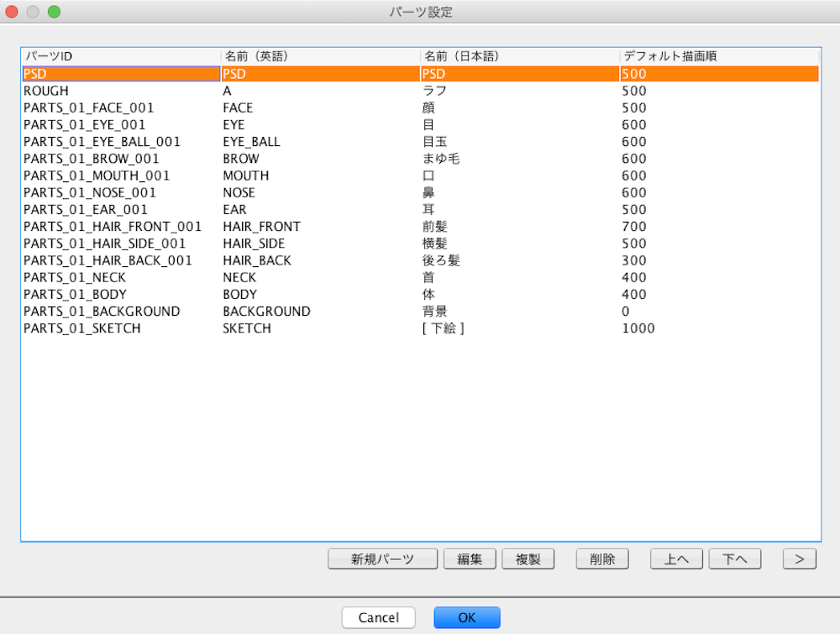Click the 削除 button

tap(602, 559)
